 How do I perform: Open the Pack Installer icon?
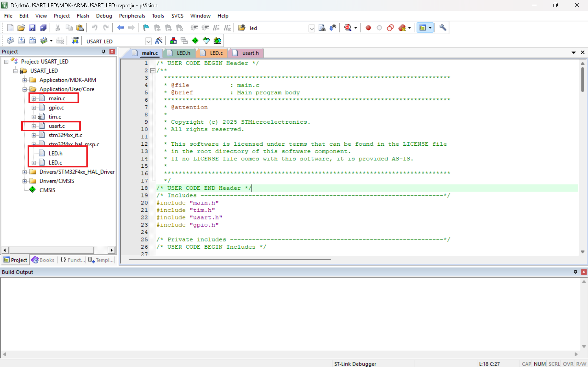[x=218, y=40]
